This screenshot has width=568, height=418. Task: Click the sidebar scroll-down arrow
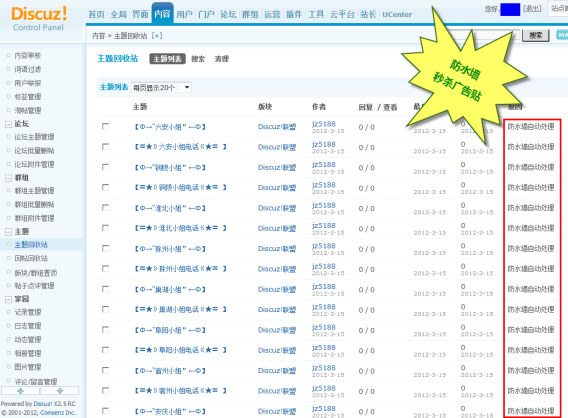pyautogui.click(x=60, y=391)
